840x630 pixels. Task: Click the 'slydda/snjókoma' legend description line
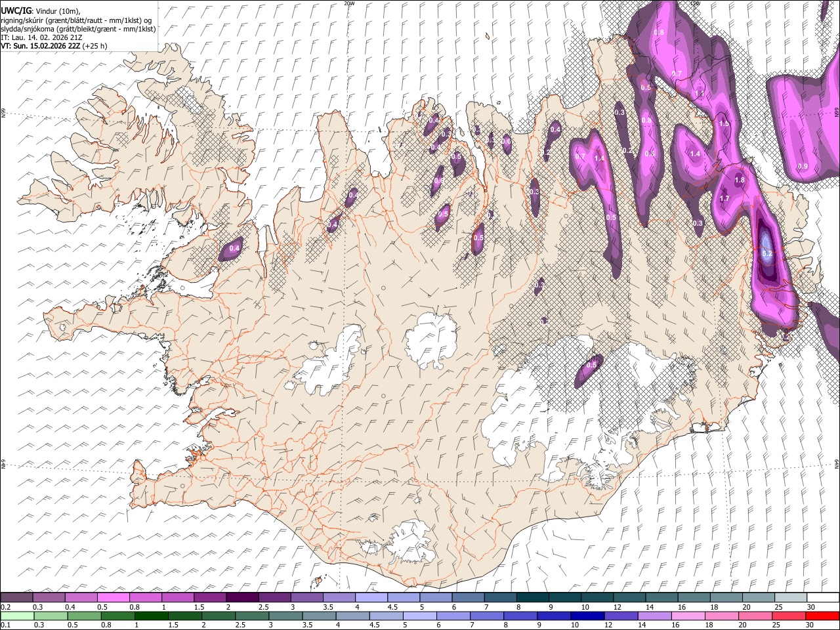click(x=78, y=29)
